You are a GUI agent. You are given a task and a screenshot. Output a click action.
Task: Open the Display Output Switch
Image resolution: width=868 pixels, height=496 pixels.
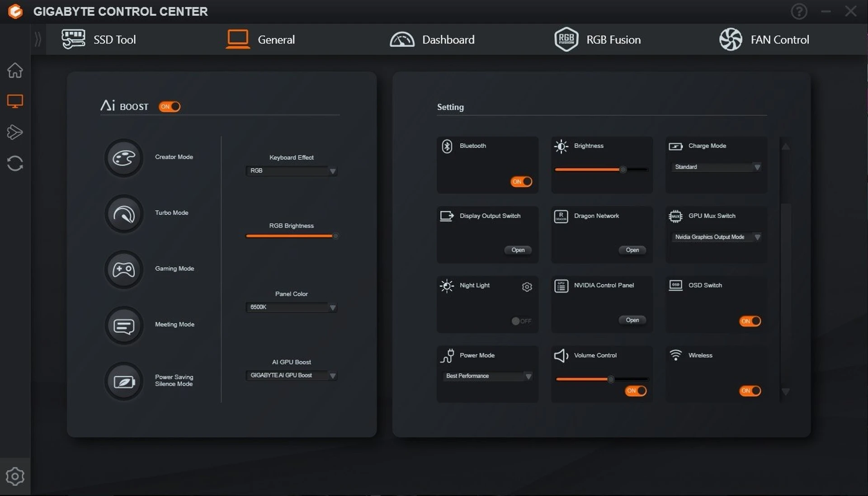pyautogui.click(x=518, y=250)
